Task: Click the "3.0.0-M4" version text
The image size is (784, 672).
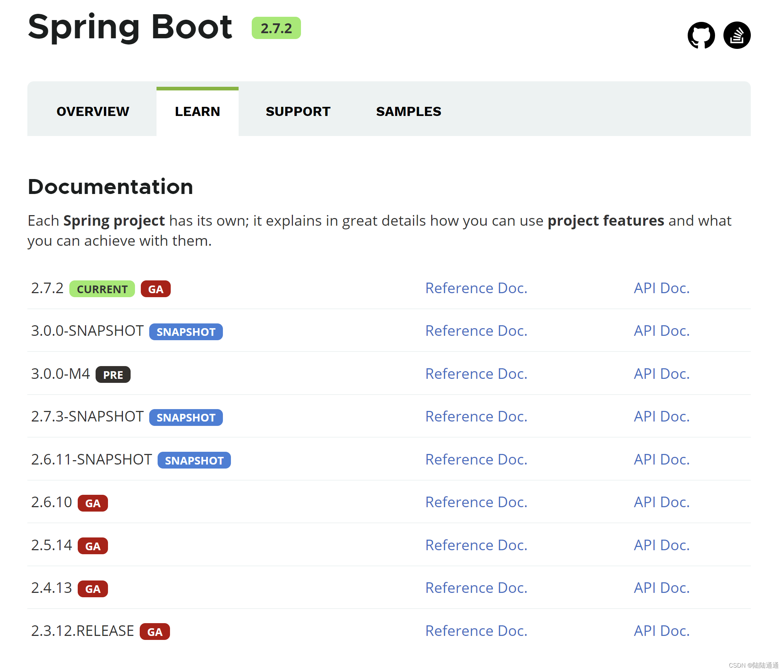Action: (61, 374)
